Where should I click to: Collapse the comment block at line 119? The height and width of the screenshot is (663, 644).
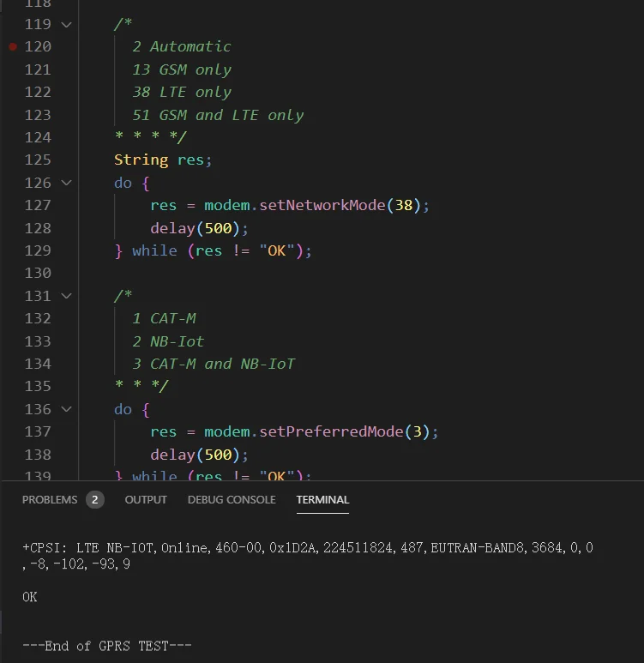point(67,25)
